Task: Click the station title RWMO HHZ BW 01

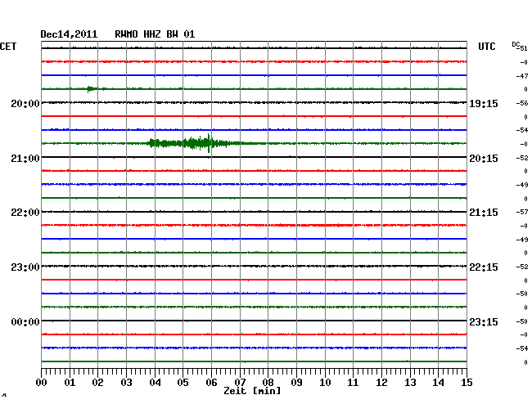Action: [x=155, y=34]
